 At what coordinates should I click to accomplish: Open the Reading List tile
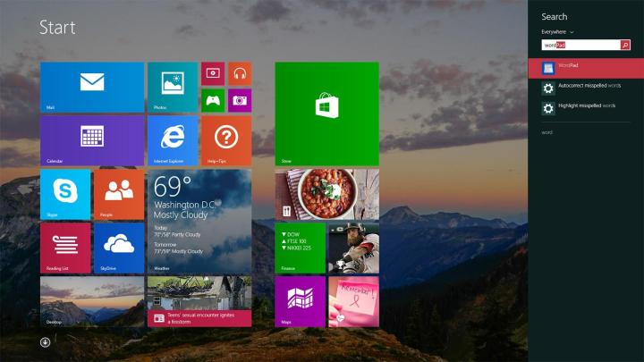65,248
